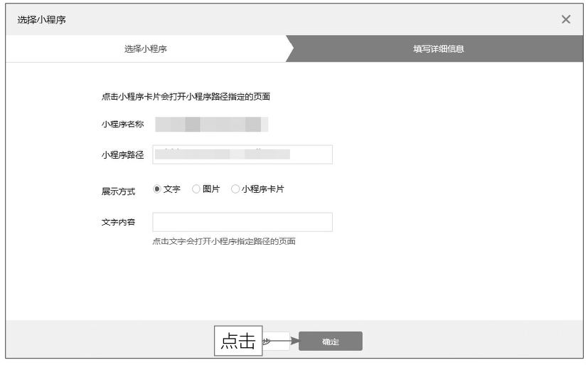Click the 选择小程序 dialog title text

(x=42, y=19)
